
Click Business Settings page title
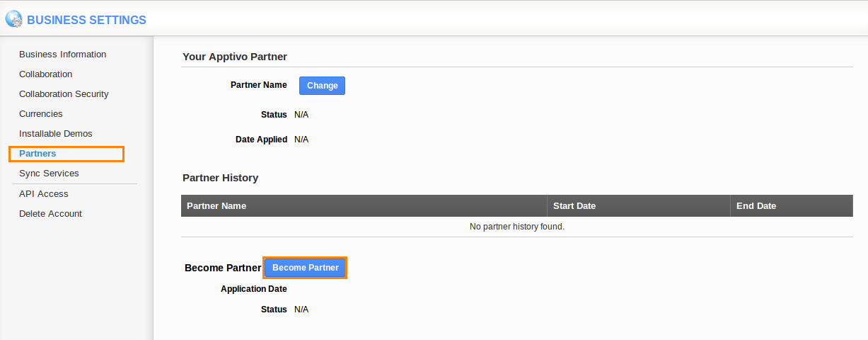click(x=86, y=20)
